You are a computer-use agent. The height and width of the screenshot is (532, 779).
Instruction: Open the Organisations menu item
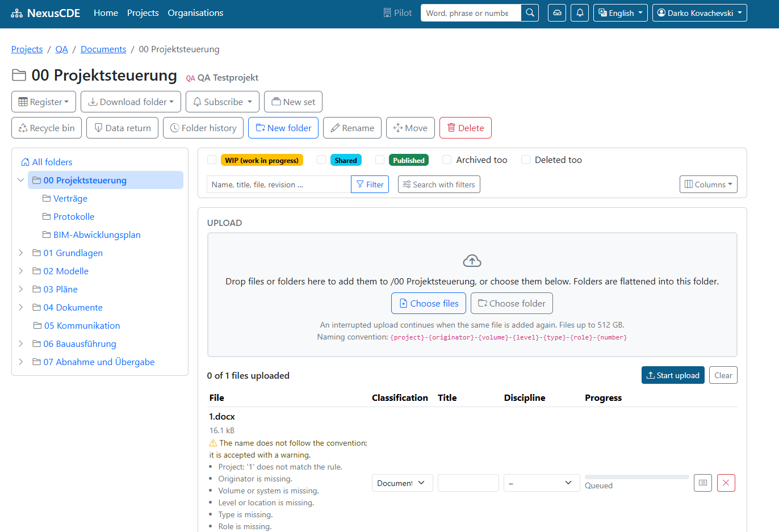pyautogui.click(x=195, y=13)
